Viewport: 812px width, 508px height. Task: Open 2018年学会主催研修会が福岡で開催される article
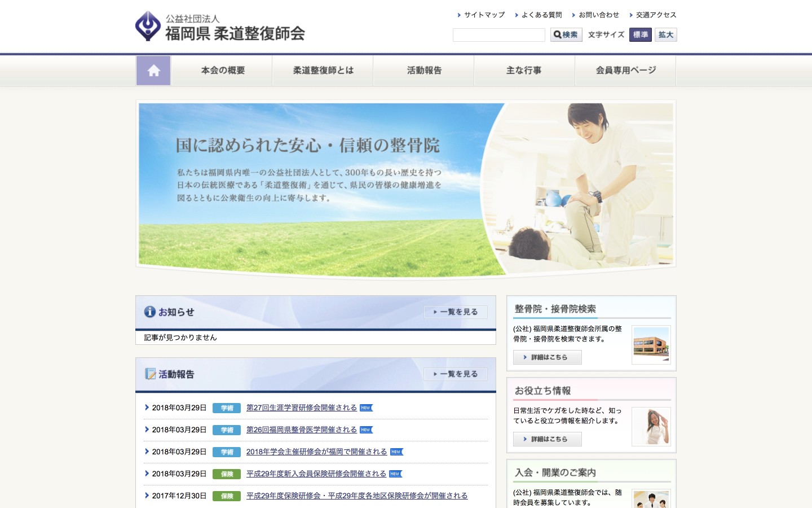tap(317, 452)
